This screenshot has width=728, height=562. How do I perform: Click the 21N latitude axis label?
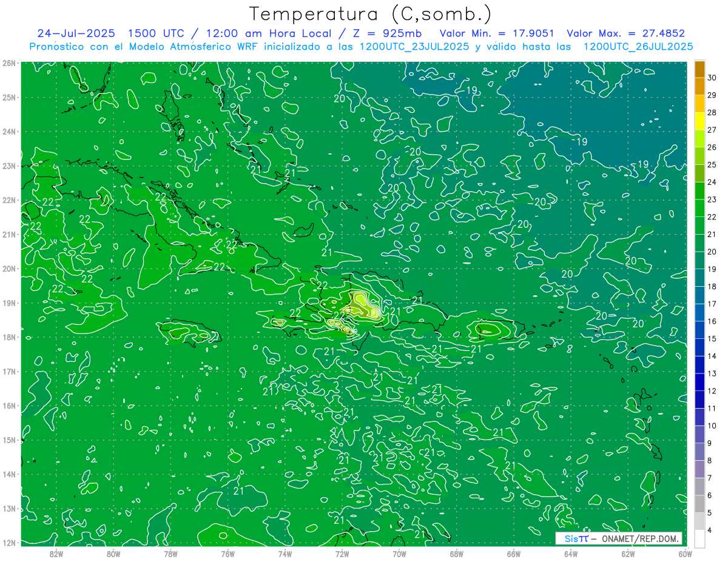pyautogui.click(x=9, y=234)
